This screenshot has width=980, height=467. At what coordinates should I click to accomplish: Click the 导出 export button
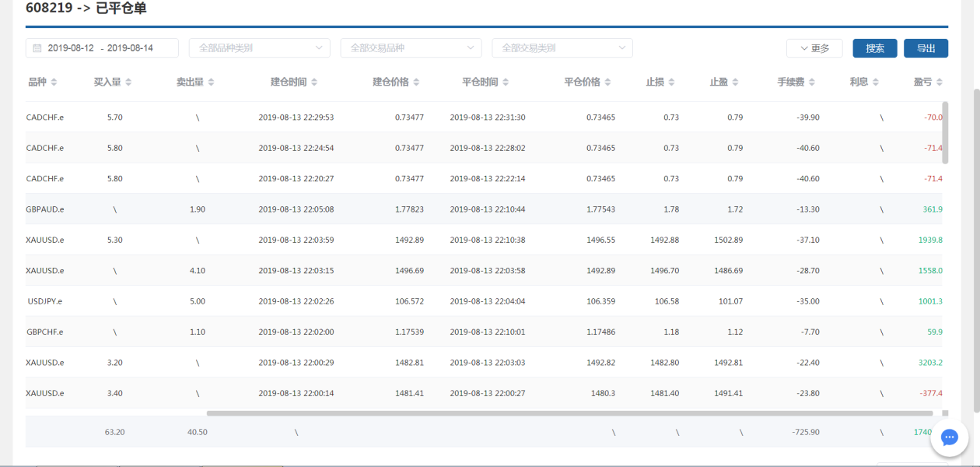[x=926, y=48]
